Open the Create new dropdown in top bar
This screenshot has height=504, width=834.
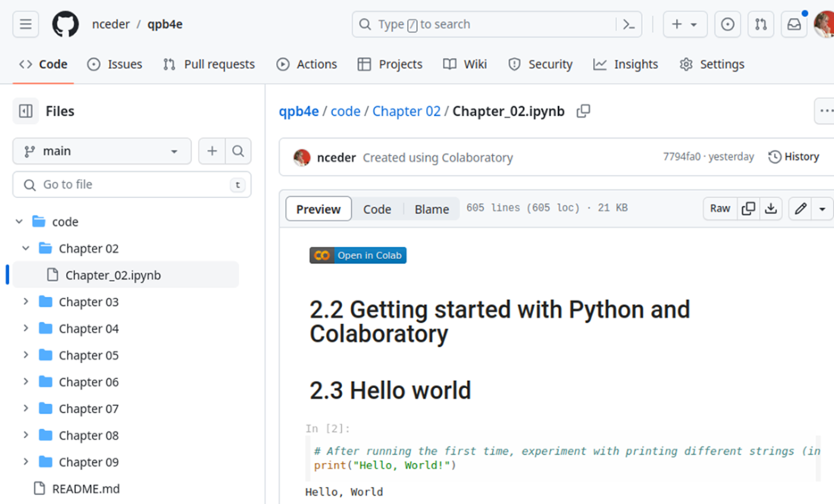685,23
